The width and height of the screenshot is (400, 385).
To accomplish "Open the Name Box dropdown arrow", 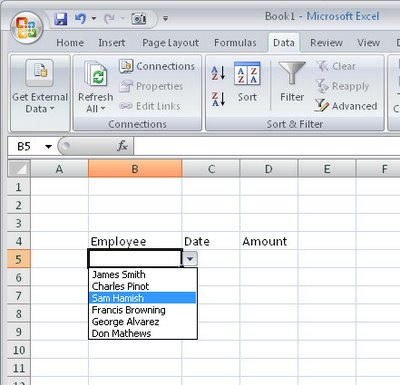I will coord(48,146).
